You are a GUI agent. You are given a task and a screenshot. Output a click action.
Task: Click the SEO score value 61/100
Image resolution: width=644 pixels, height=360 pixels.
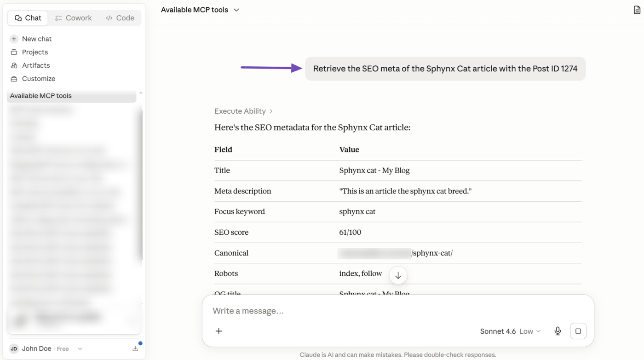(x=350, y=232)
